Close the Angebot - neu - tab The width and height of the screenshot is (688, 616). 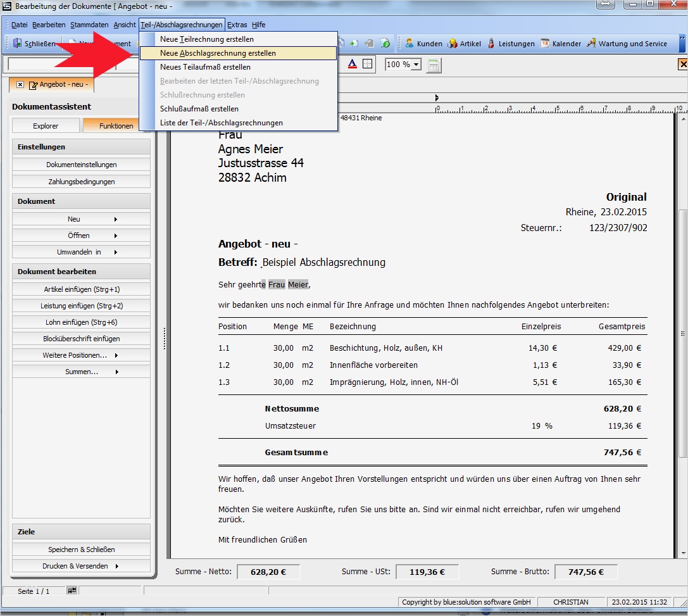pos(20,84)
